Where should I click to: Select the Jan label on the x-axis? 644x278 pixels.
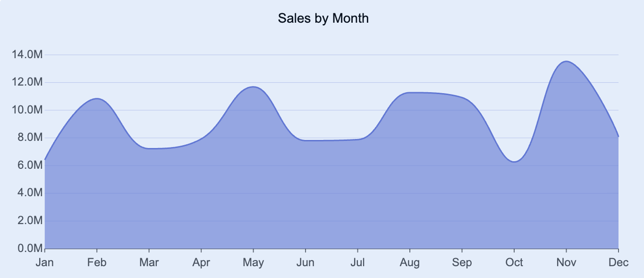coord(45,263)
